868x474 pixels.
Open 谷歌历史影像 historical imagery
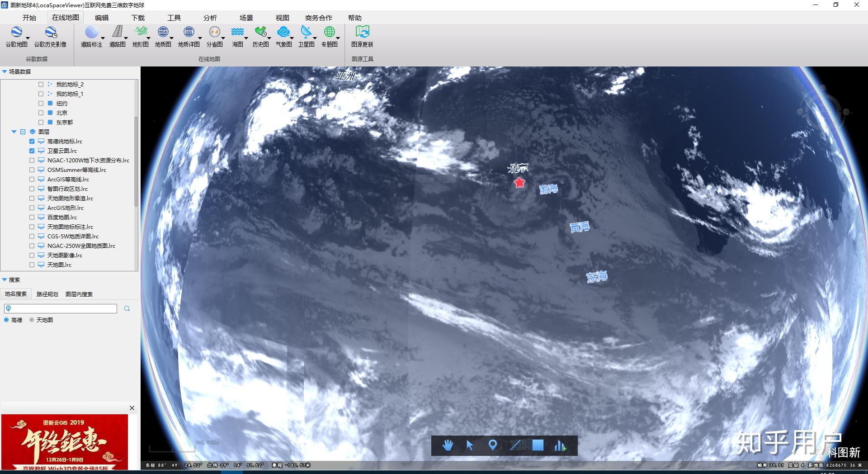click(x=50, y=36)
